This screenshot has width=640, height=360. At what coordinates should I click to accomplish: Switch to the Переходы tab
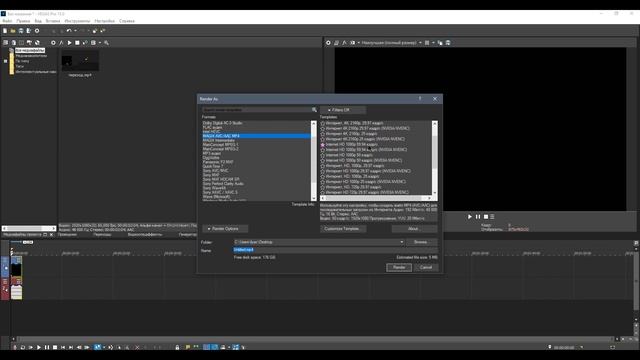tap(102, 235)
